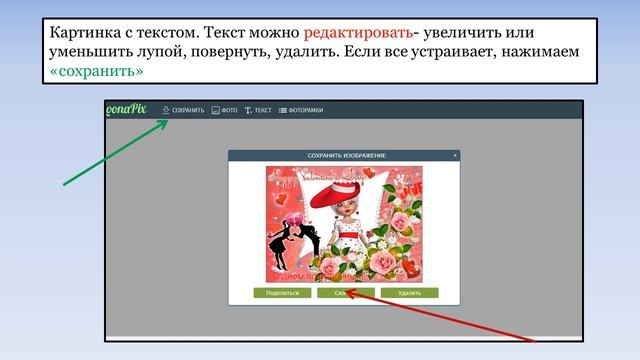The width and height of the screenshot is (640, 360).
Task: Open the СОХРАНИТЬ menu item
Action: [188, 110]
